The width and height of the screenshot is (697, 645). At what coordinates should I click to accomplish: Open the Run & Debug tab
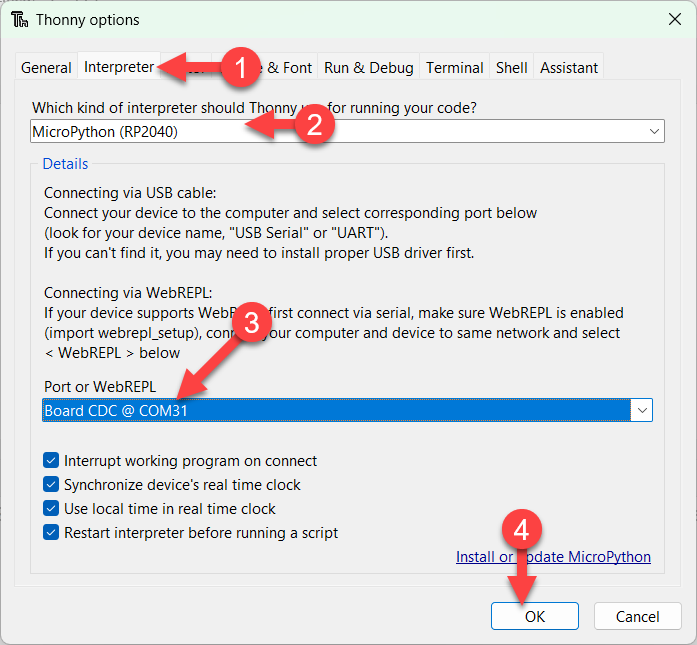(369, 68)
